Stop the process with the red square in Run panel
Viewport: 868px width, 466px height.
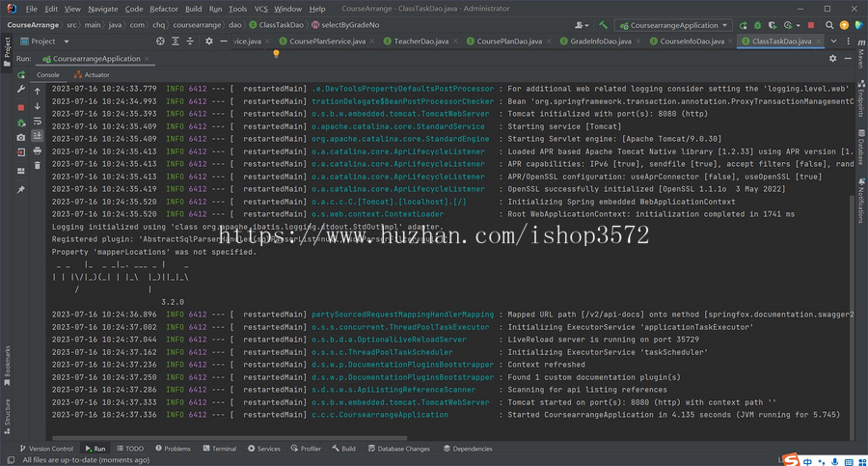(x=21, y=107)
